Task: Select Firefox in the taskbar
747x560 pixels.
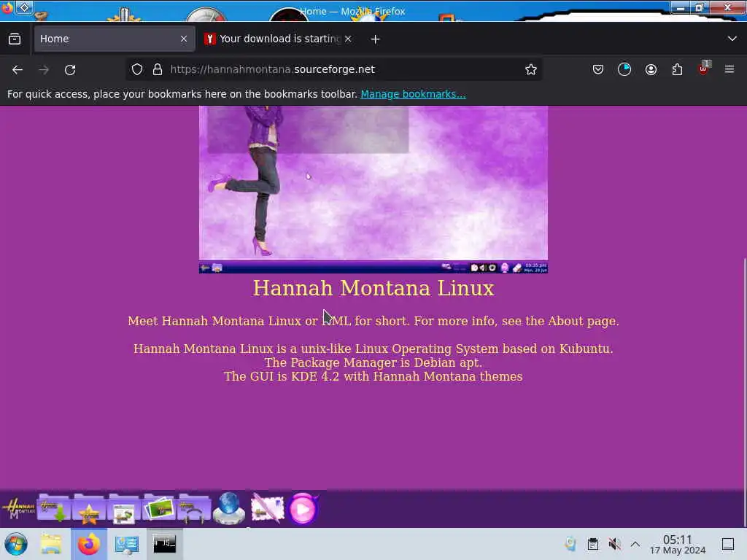Action: click(89, 544)
